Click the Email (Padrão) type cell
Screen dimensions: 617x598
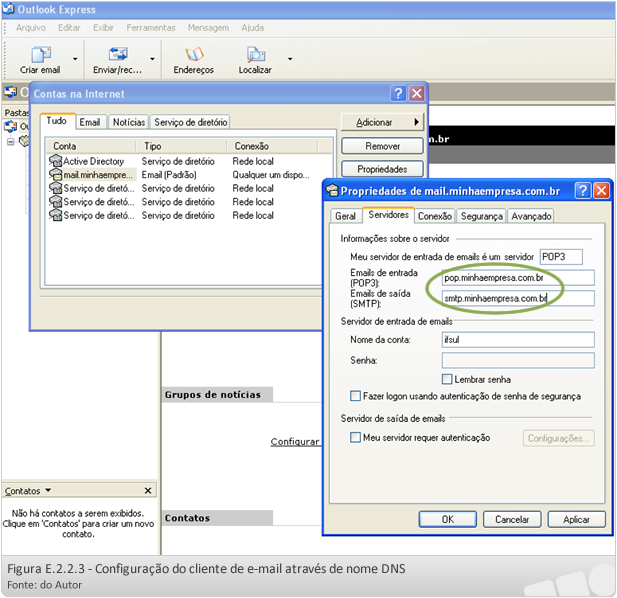[x=169, y=175]
